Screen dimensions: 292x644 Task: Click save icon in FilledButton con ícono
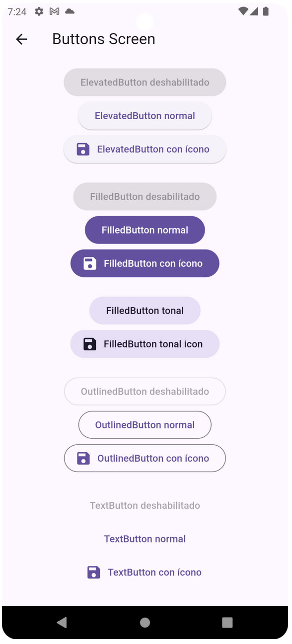[89, 263]
